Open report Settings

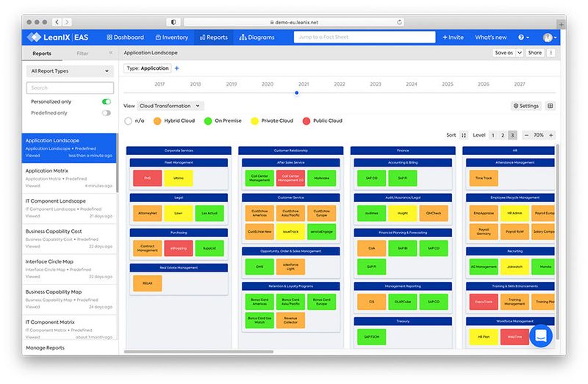[526, 106]
